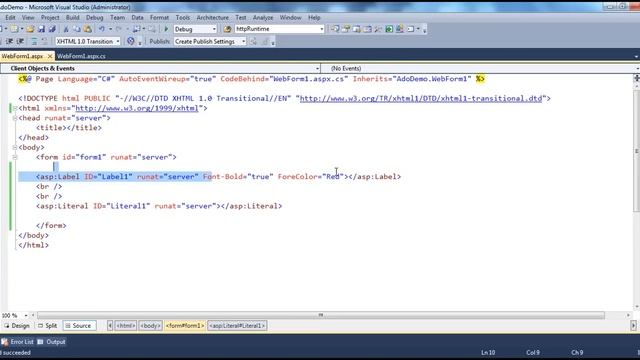Open the Debug menu
Viewport: 640px width, 360px height.
[94, 18]
